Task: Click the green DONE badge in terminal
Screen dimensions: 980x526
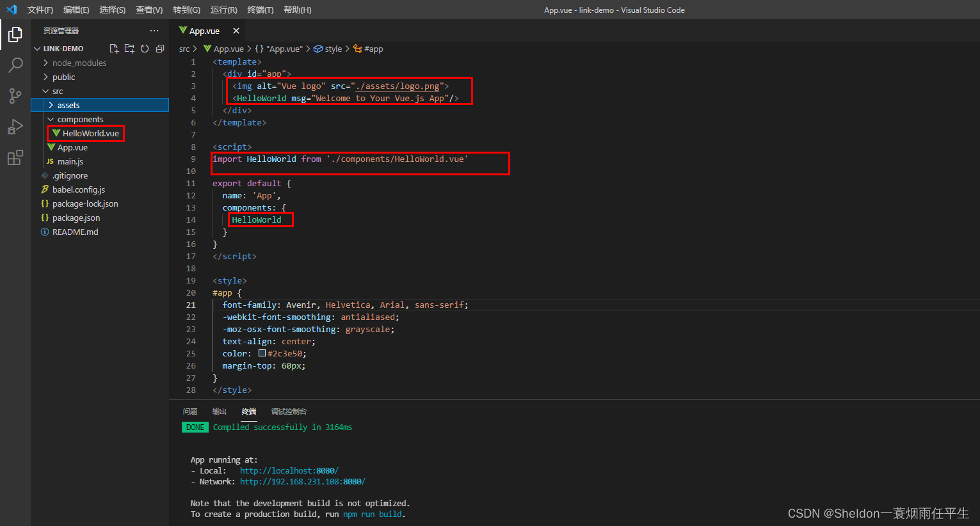Action: click(195, 427)
